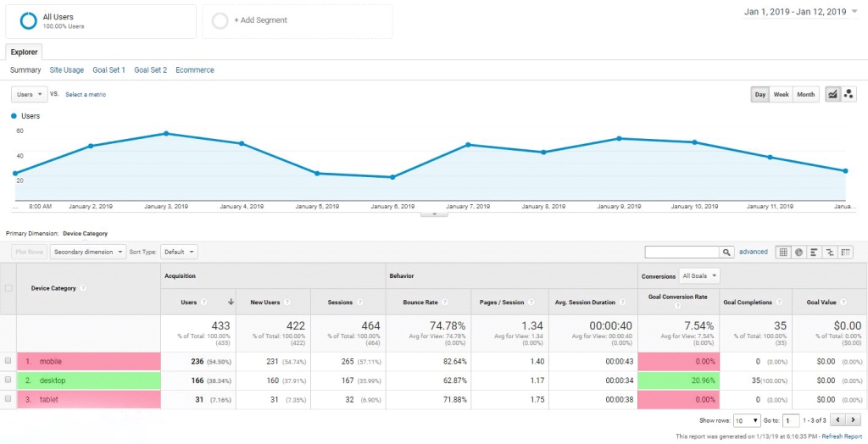Open the Show rows dropdown

pyautogui.click(x=747, y=421)
